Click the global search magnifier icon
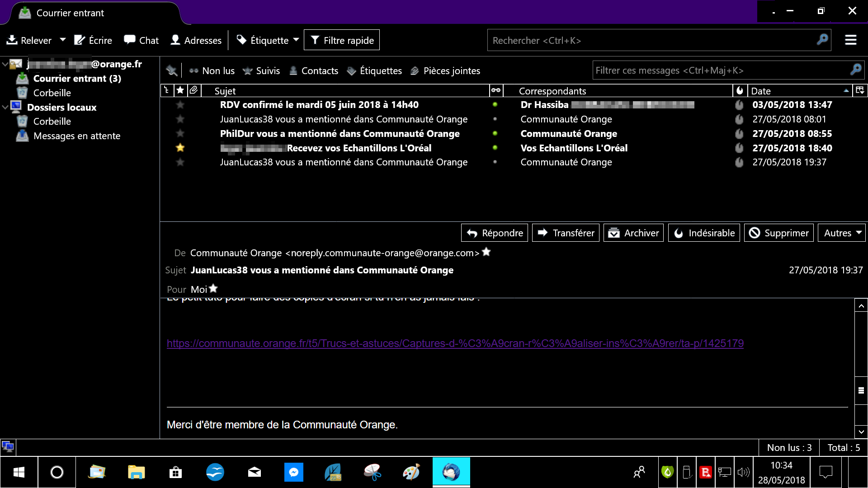The height and width of the screenshot is (488, 868). (x=822, y=40)
